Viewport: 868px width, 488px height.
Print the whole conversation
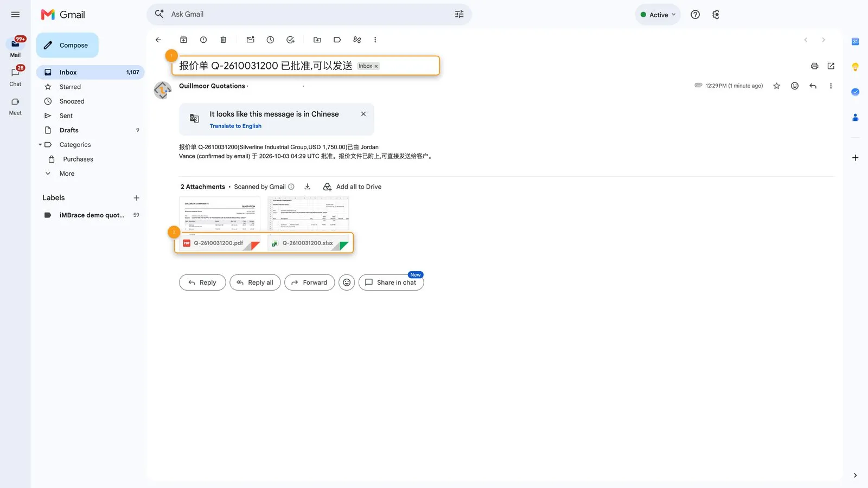coord(814,66)
